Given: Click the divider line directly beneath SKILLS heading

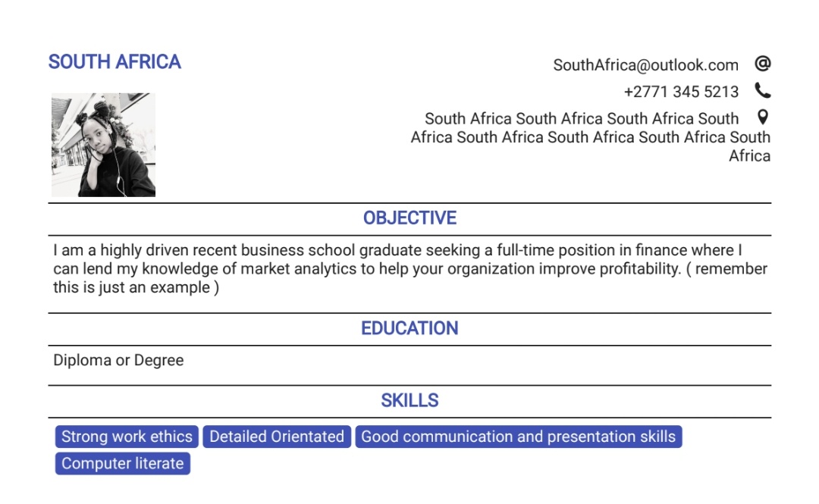Looking at the screenshot, I should 409,418.
